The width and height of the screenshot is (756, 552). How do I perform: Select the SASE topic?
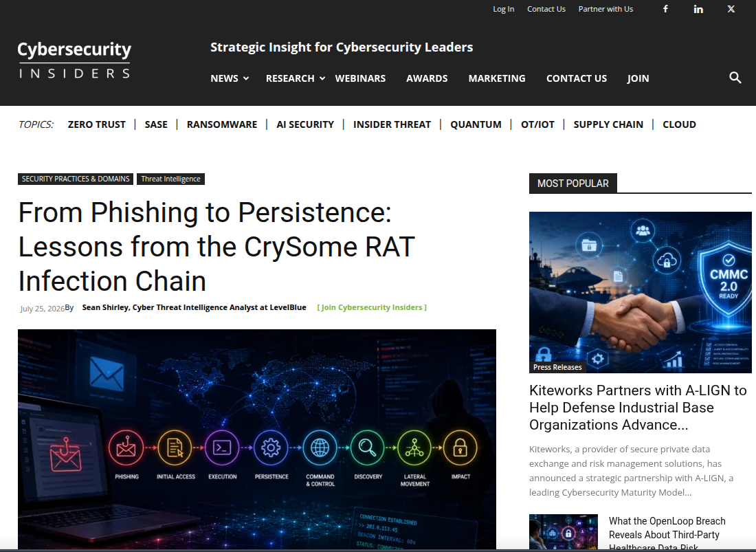156,124
